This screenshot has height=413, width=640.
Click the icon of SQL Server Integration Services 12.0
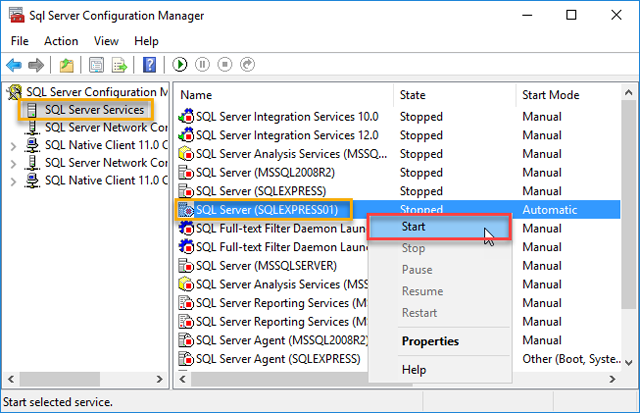186,135
